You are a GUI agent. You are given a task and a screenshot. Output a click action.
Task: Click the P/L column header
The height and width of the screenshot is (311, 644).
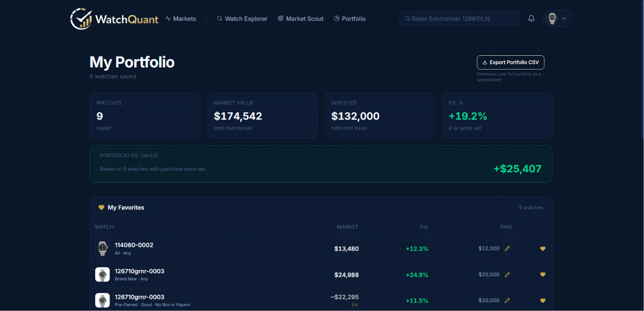click(424, 227)
